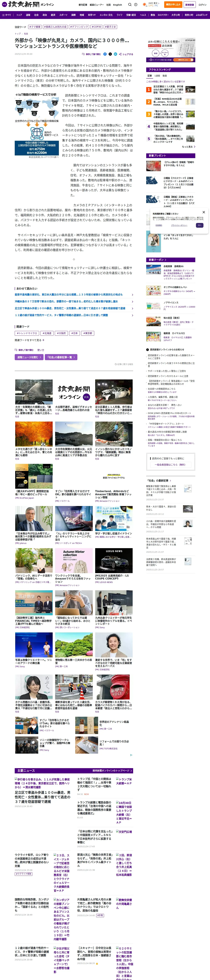210x980 pixels.
Task: Click 次へ in terms popup
Action: click(x=199, y=225)
